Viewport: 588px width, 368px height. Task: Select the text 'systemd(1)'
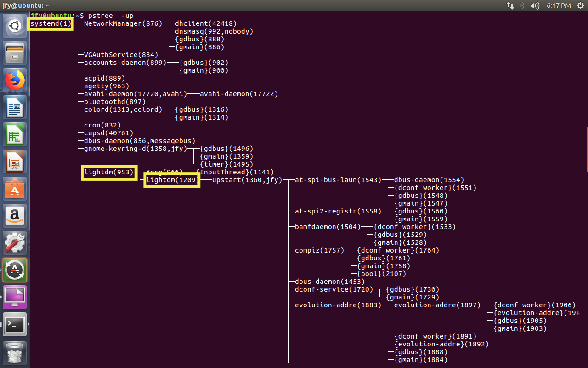click(51, 24)
